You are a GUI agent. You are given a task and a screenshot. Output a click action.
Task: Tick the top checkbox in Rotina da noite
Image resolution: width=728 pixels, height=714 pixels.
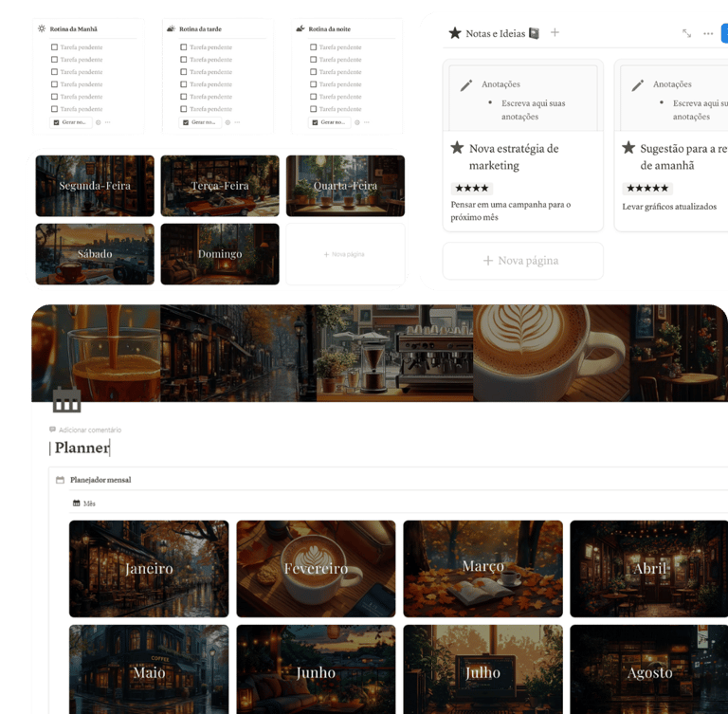[x=314, y=46]
